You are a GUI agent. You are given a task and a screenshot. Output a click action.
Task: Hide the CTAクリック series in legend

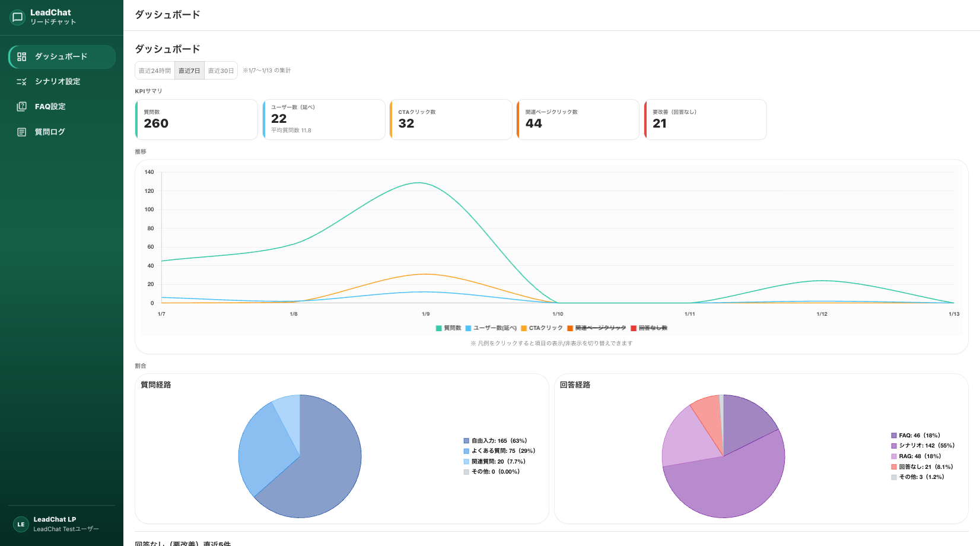pos(542,328)
